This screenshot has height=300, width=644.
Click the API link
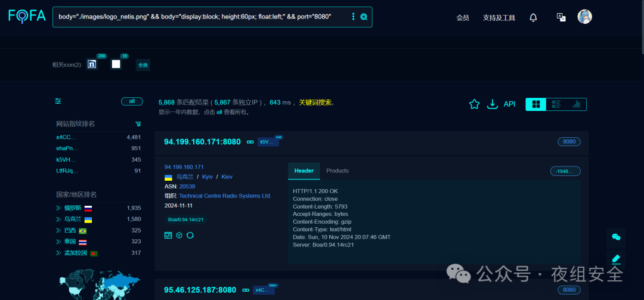pos(509,104)
